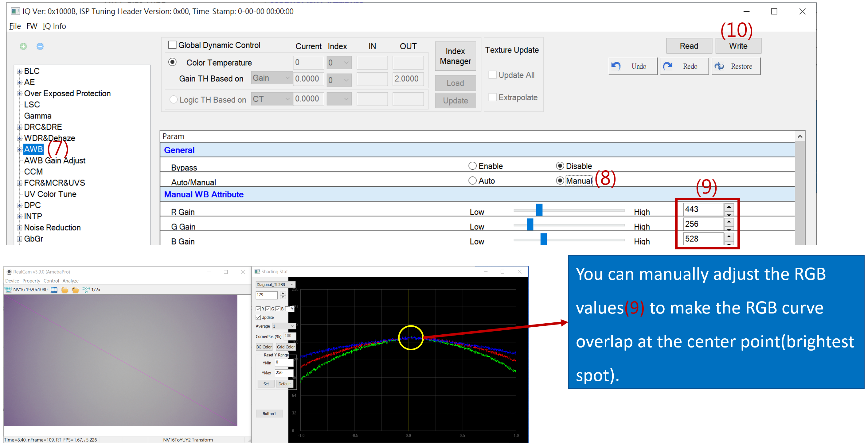The image size is (868, 446).
Task: Open the IQ Info menu
Action: pyautogui.click(x=54, y=26)
